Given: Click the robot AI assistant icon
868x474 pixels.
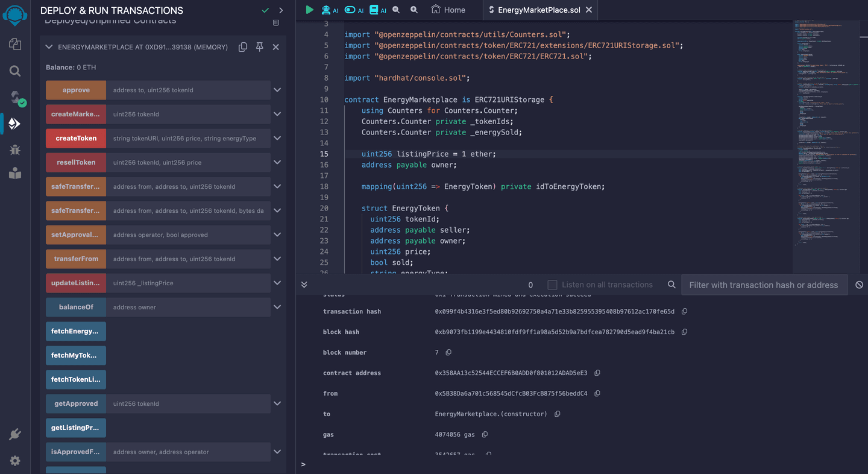Looking at the screenshot, I should pos(330,10).
